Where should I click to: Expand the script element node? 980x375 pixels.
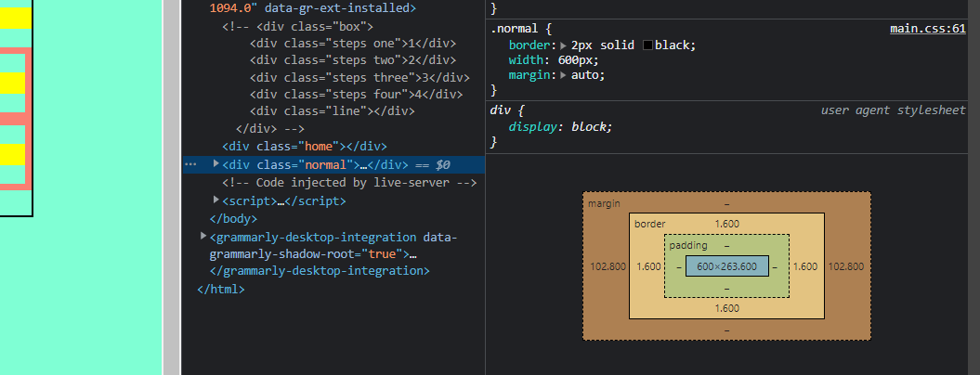click(x=216, y=200)
